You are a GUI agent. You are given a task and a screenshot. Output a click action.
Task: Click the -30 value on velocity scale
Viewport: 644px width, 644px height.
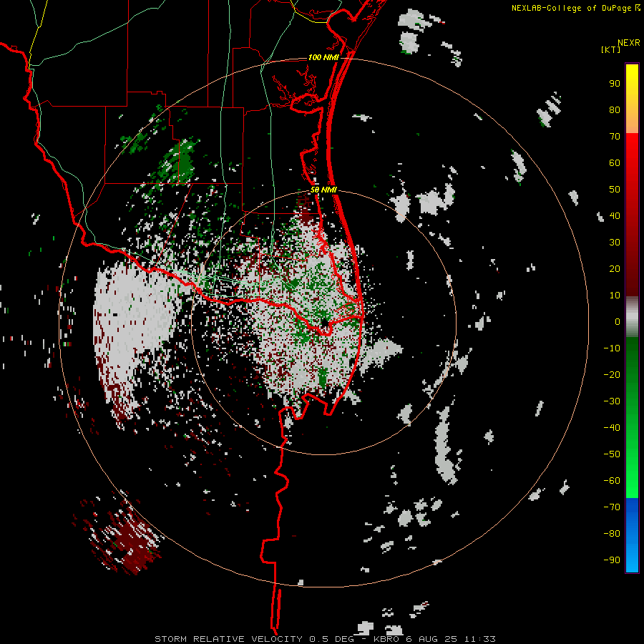[x=612, y=401]
